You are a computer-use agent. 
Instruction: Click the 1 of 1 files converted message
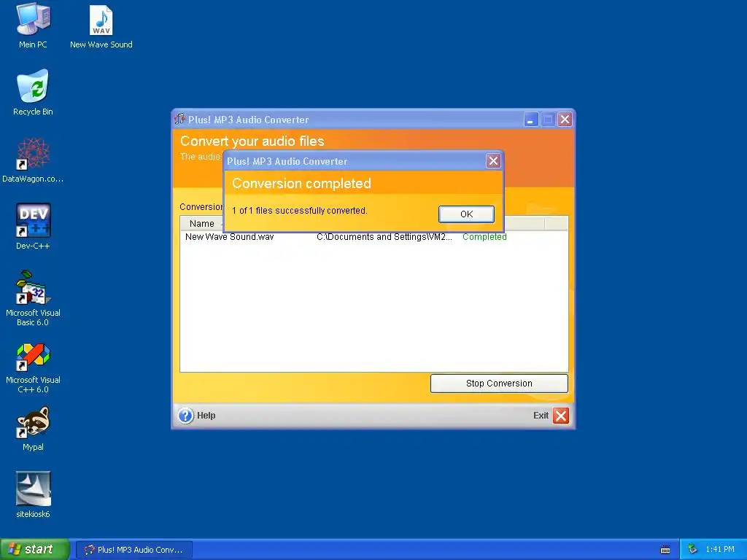click(x=300, y=211)
